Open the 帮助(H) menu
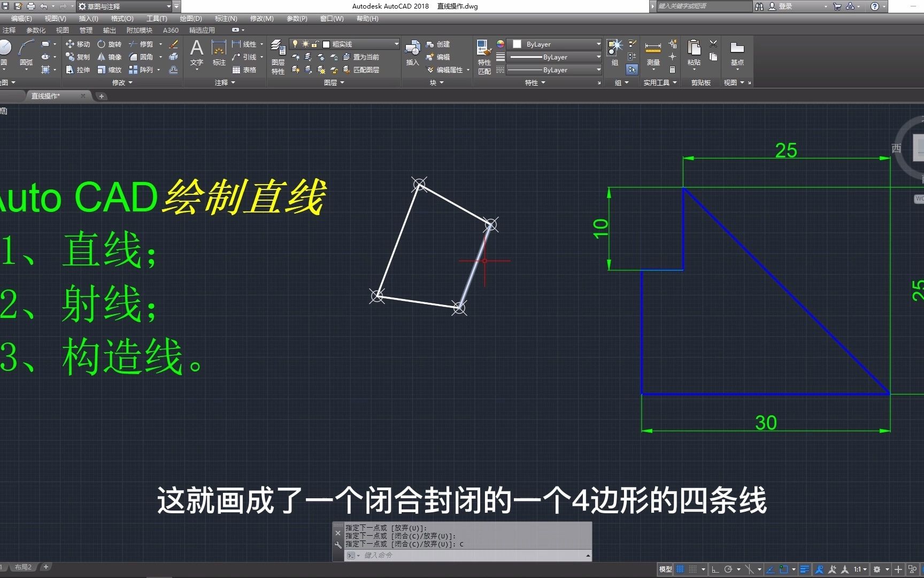The height and width of the screenshot is (578, 924). coord(367,18)
